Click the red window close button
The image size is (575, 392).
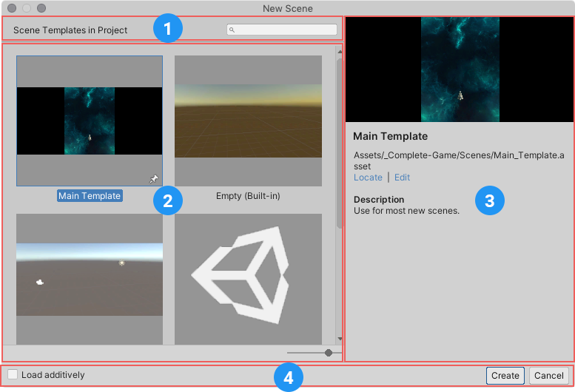(x=12, y=8)
